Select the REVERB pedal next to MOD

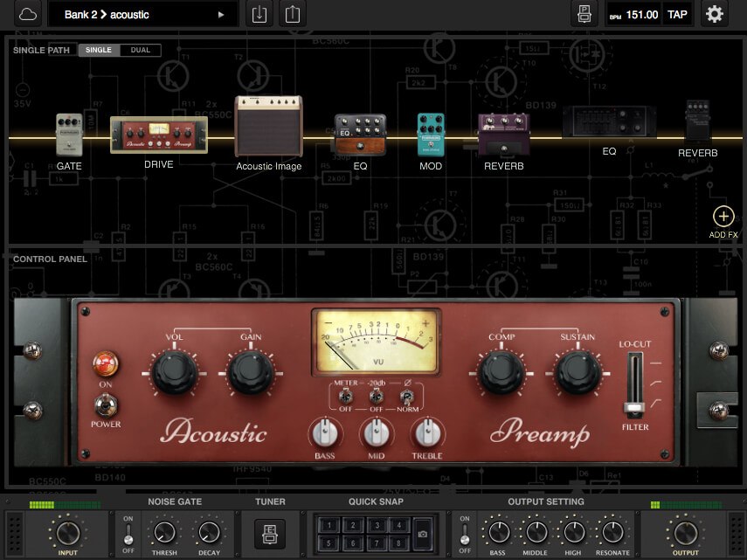(503, 134)
